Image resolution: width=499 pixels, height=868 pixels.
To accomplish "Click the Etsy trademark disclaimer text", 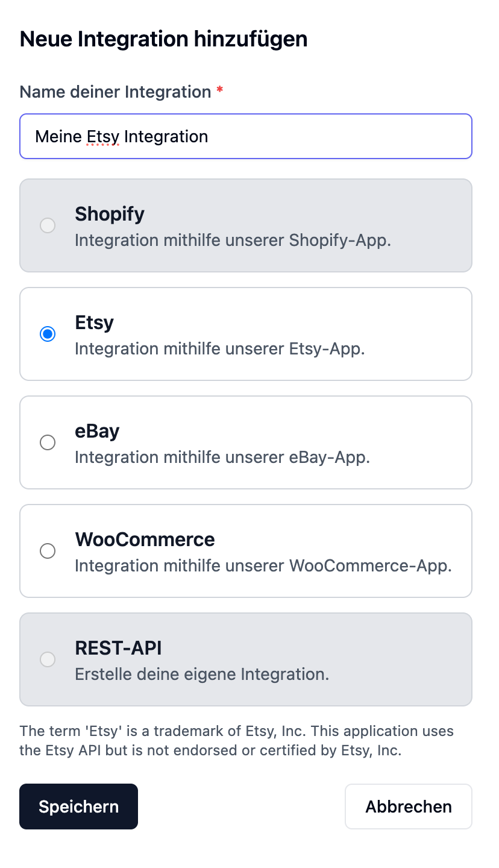I will coord(237,741).
